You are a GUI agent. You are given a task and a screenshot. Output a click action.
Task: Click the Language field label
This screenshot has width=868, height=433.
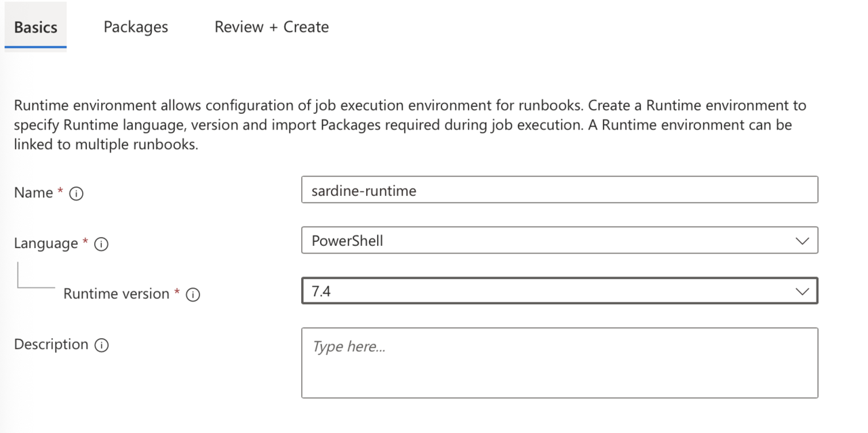tap(46, 243)
